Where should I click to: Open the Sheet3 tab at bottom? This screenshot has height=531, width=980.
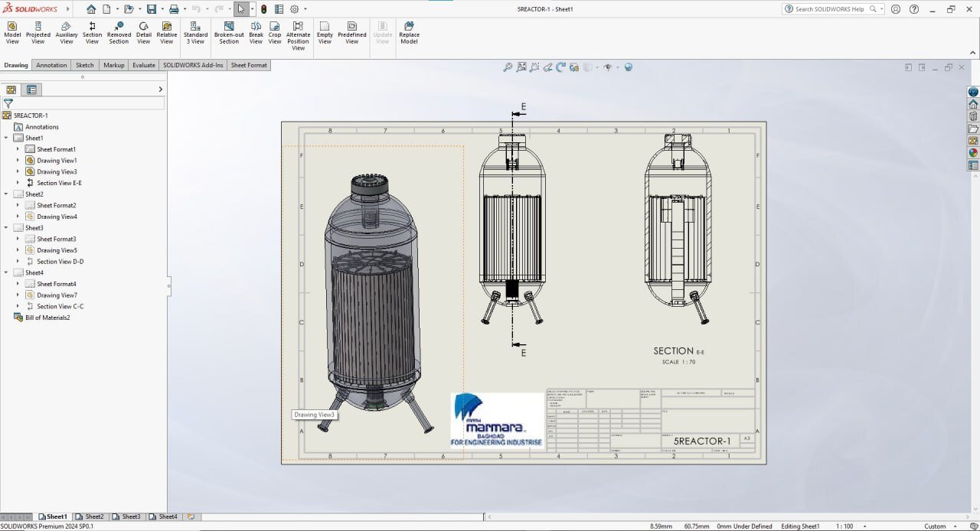pos(127,516)
